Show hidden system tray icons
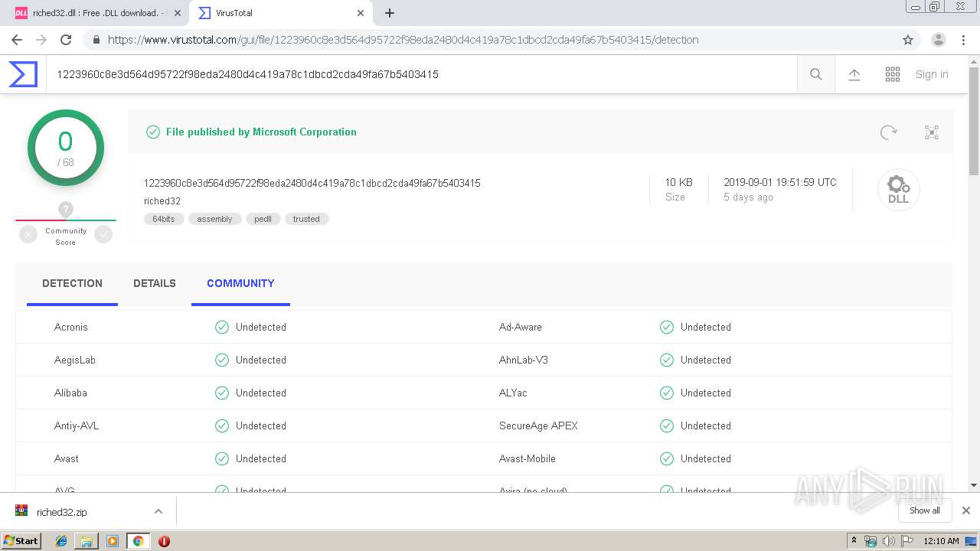This screenshot has height=551, width=980. [x=854, y=541]
